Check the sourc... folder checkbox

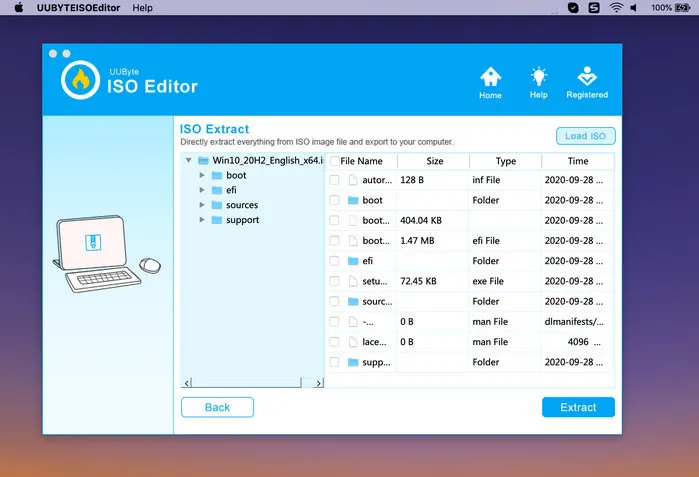[334, 301]
